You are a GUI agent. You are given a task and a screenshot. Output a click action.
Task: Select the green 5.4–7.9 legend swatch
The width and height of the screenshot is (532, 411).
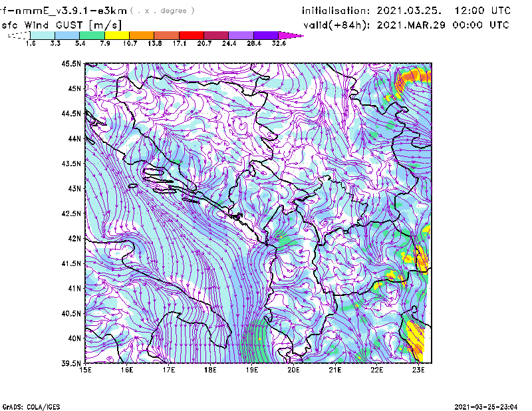[x=92, y=35]
